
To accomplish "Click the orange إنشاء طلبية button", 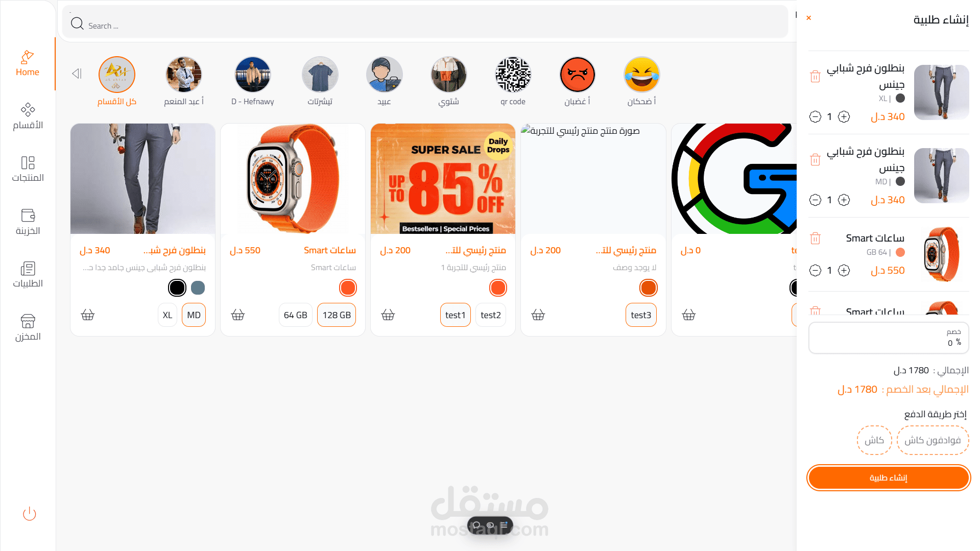I will pos(889,478).
